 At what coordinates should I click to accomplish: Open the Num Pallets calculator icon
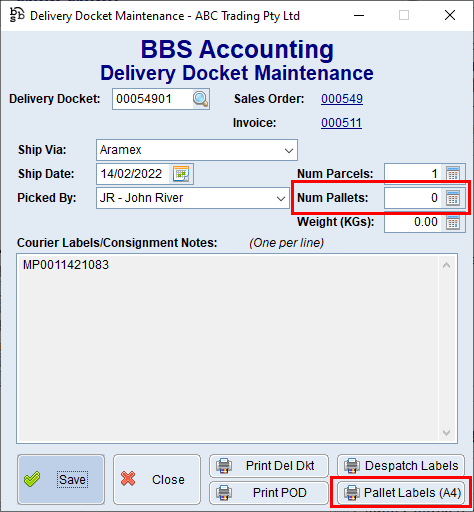pyautogui.click(x=453, y=198)
